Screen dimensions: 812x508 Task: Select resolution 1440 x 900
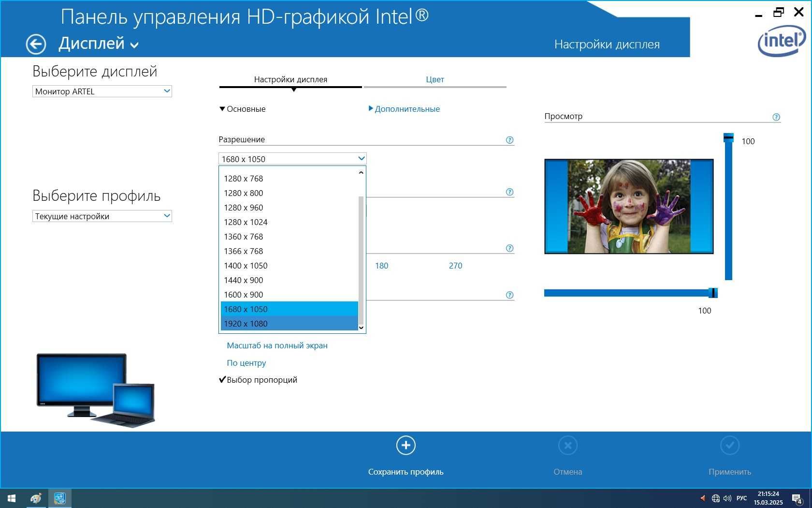pyautogui.click(x=289, y=280)
